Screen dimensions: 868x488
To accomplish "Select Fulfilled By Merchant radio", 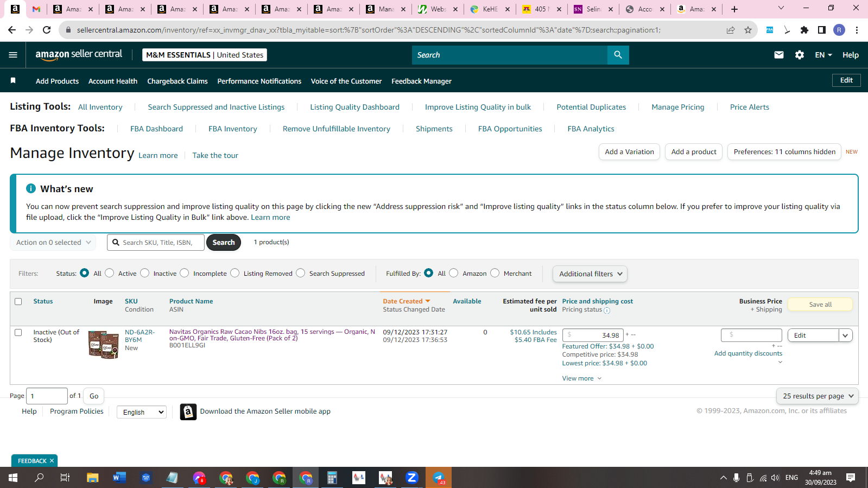I will (495, 273).
